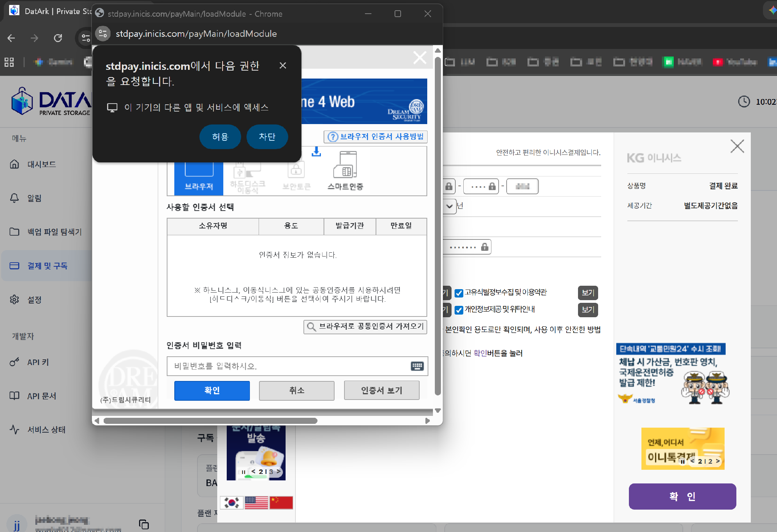Open the 브라우저 인증서 사용방법 help link
The height and width of the screenshot is (532, 777).
tap(376, 137)
